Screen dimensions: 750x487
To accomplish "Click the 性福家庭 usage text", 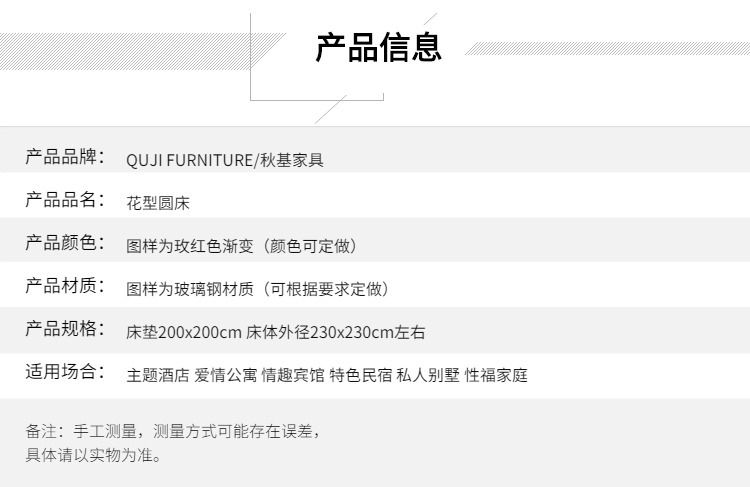I will pos(496,375).
